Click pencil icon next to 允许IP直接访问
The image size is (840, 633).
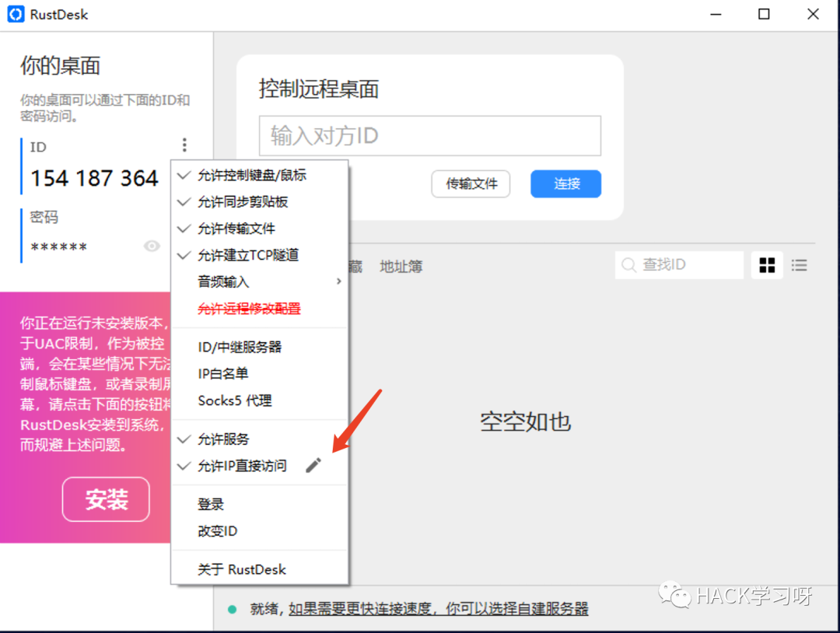[x=313, y=465]
